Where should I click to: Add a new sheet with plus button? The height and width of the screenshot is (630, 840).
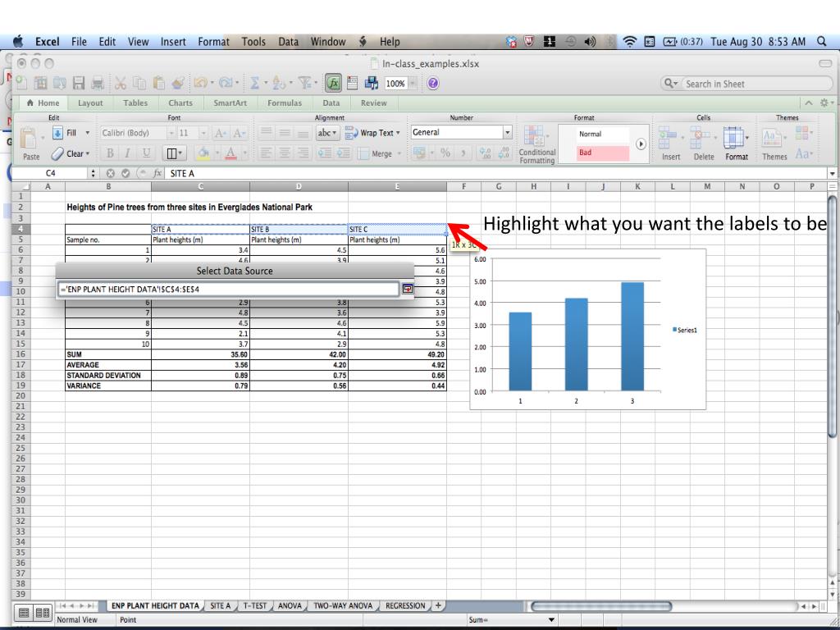click(438, 606)
